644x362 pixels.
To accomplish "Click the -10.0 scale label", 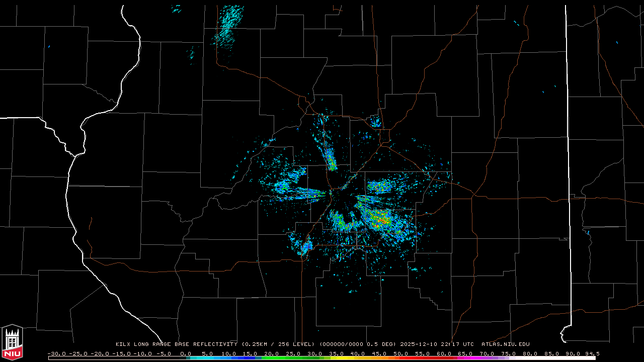I will click(x=142, y=353).
